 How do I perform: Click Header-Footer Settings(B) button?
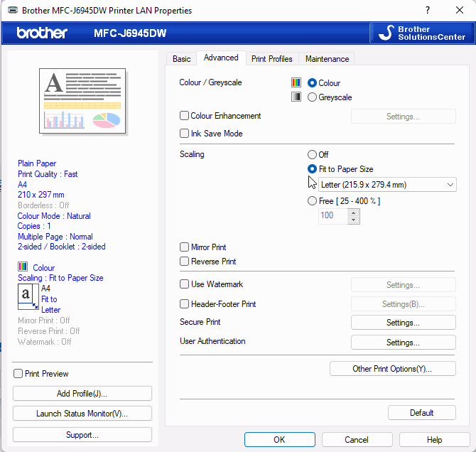pyautogui.click(x=403, y=303)
